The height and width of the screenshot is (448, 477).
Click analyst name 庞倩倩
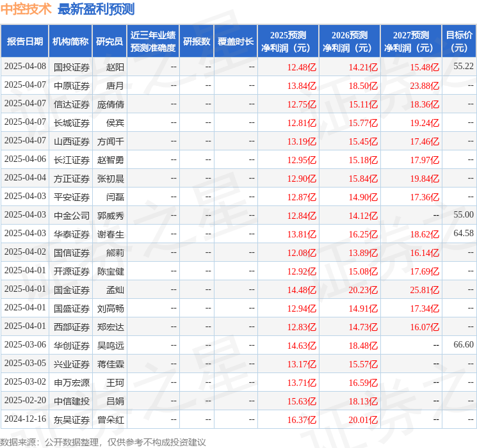(111, 104)
